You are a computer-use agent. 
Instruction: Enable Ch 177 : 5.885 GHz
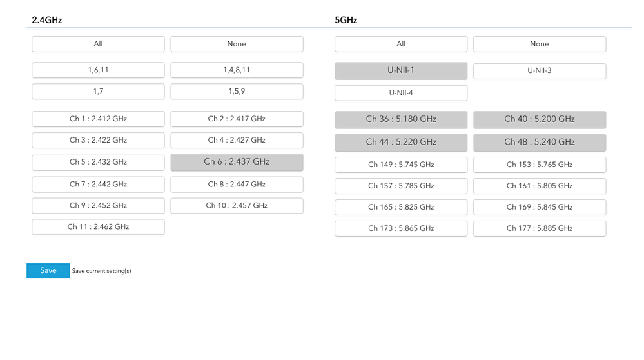tap(540, 229)
